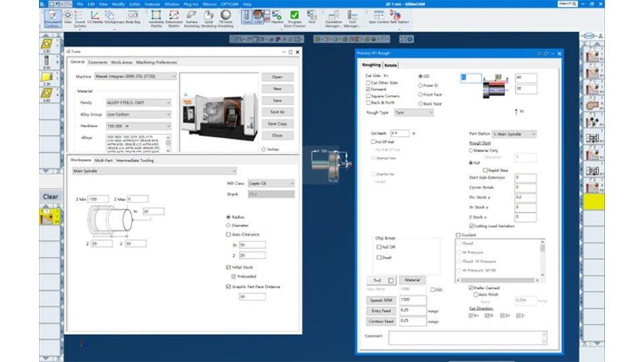Enable the Coolant checkbox
The image size is (644, 362).
pos(458,235)
